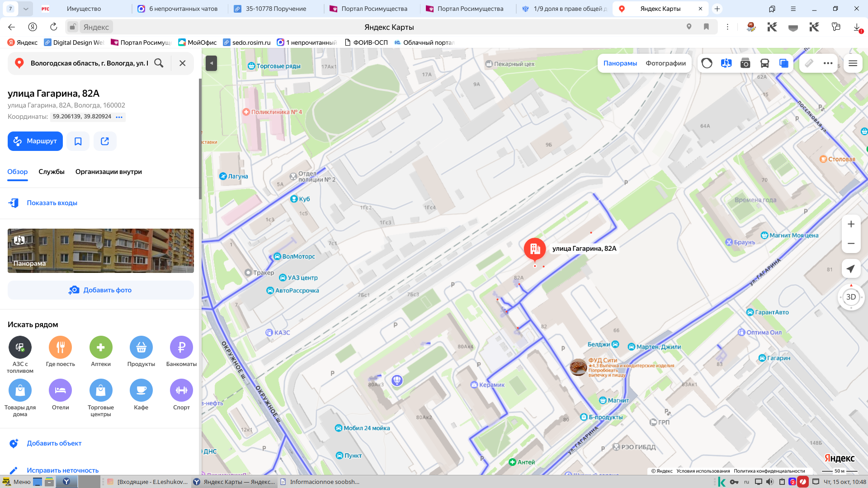Open the map tools three-dot menu
Viewport: 868px width, 488px height.
pyautogui.click(x=828, y=63)
